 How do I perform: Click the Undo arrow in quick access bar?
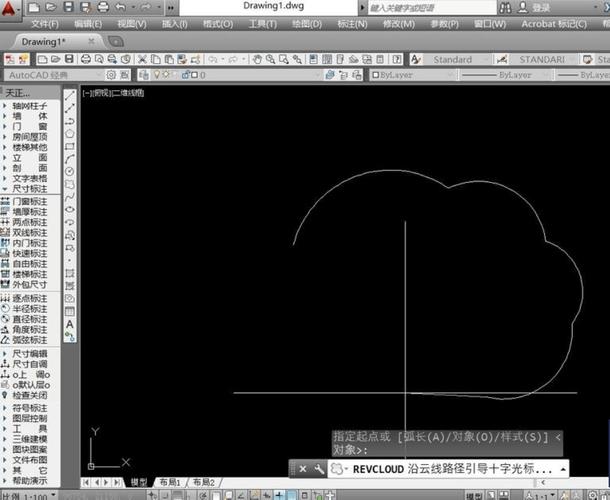tap(121, 7)
